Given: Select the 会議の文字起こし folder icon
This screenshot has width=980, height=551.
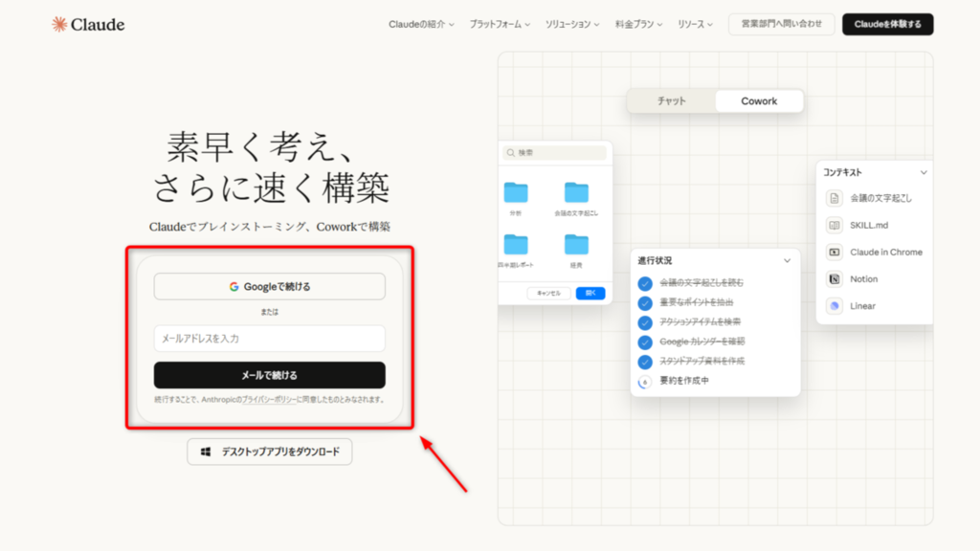Looking at the screenshot, I should pos(576,192).
